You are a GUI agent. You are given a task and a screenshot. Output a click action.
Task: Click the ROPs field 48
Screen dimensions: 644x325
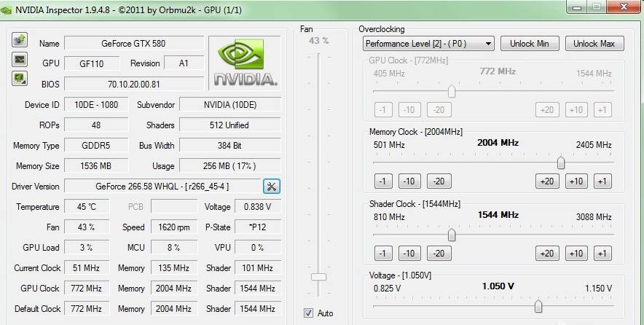pos(96,125)
